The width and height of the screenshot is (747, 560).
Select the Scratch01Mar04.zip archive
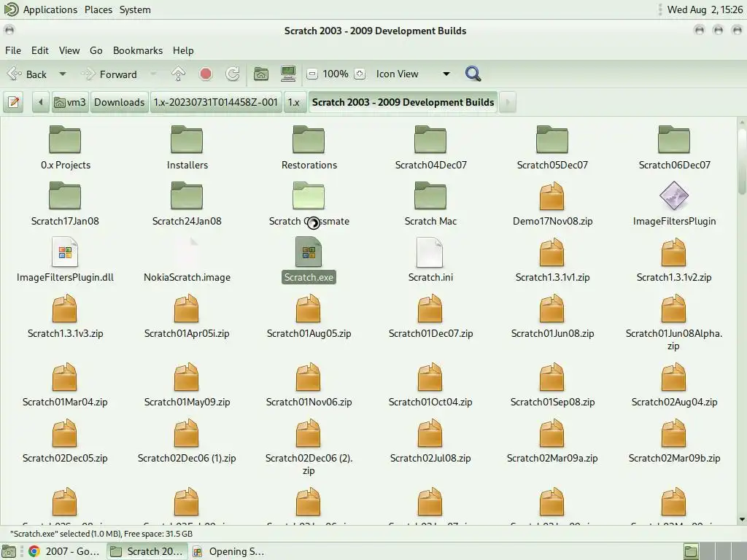[65, 385]
